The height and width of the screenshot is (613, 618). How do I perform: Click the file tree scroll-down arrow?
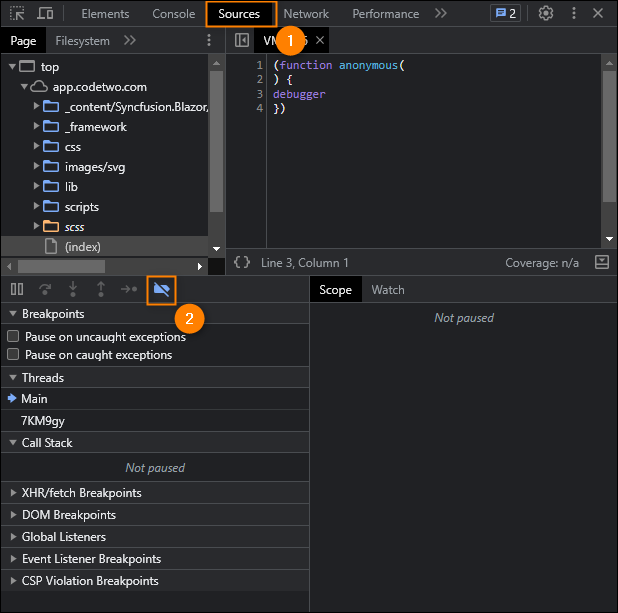pos(216,249)
